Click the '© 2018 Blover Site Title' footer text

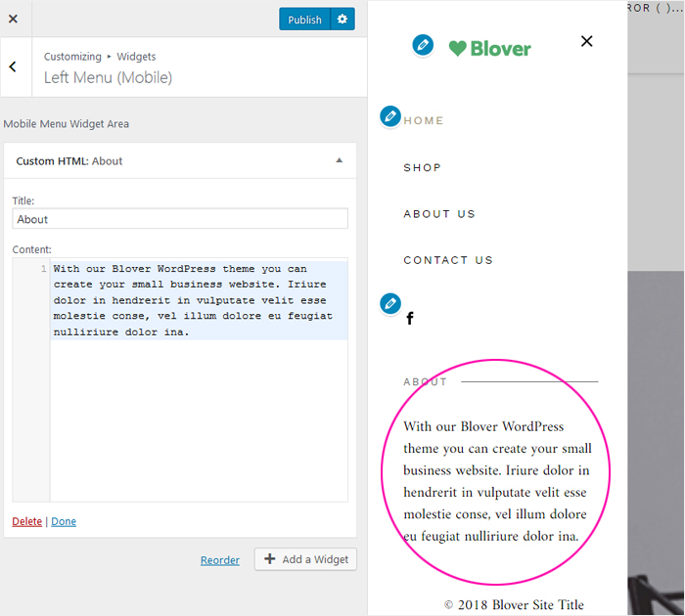(514, 604)
